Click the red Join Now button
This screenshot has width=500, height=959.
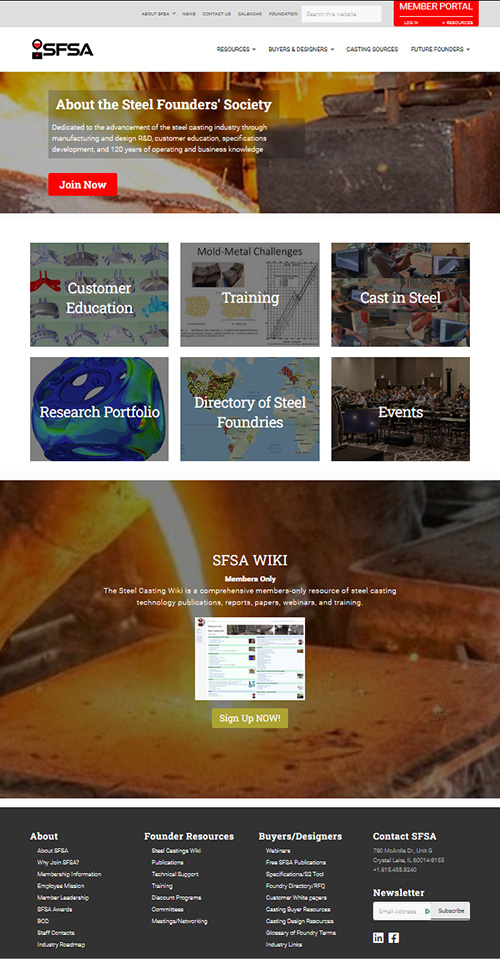pos(83,184)
